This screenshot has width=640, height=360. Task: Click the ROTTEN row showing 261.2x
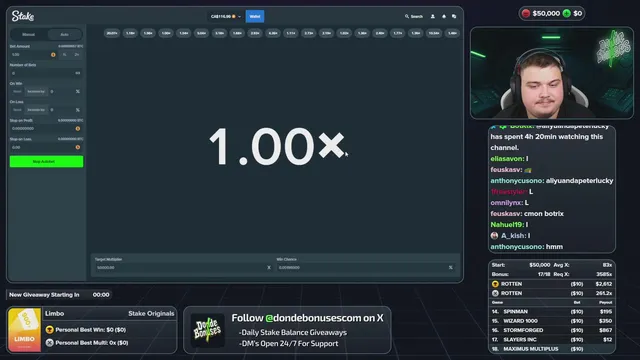(x=552, y=293)
